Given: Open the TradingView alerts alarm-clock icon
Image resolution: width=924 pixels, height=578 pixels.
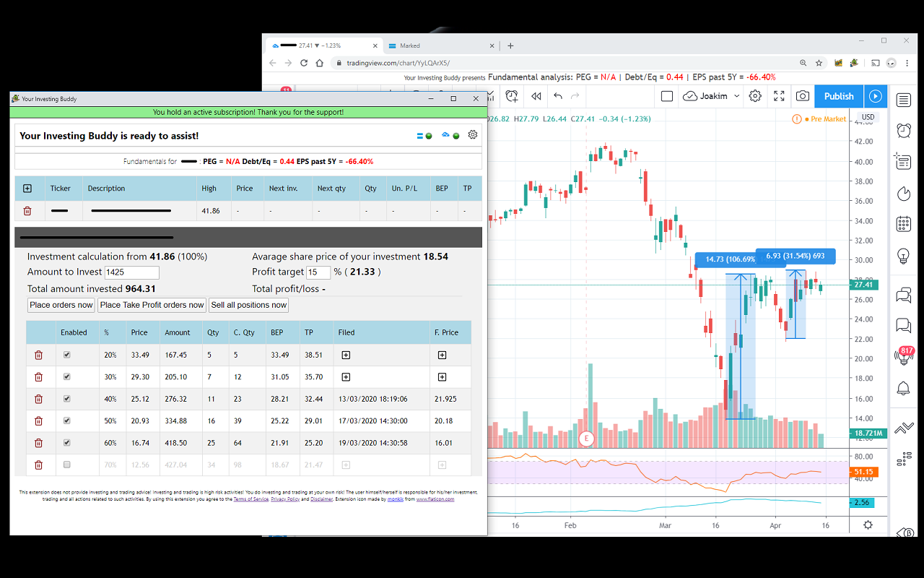Looking at the screenshot, I should coord(904,130).
